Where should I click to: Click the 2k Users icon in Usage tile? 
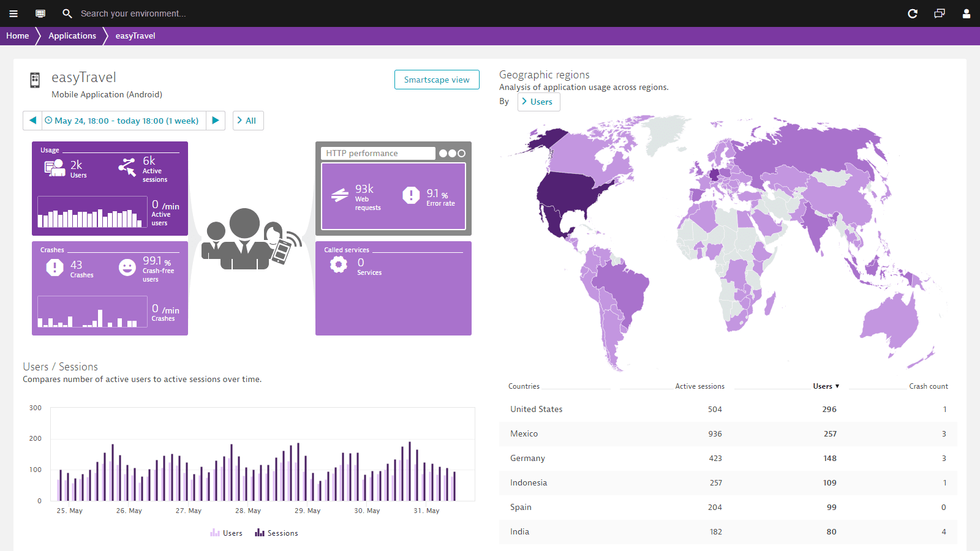55,167
